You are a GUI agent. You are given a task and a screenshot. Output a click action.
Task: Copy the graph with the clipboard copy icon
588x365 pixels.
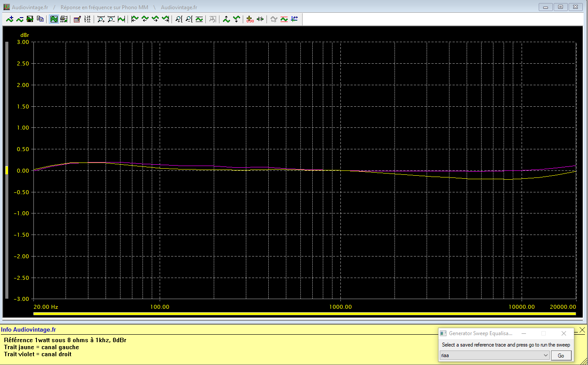40,19
